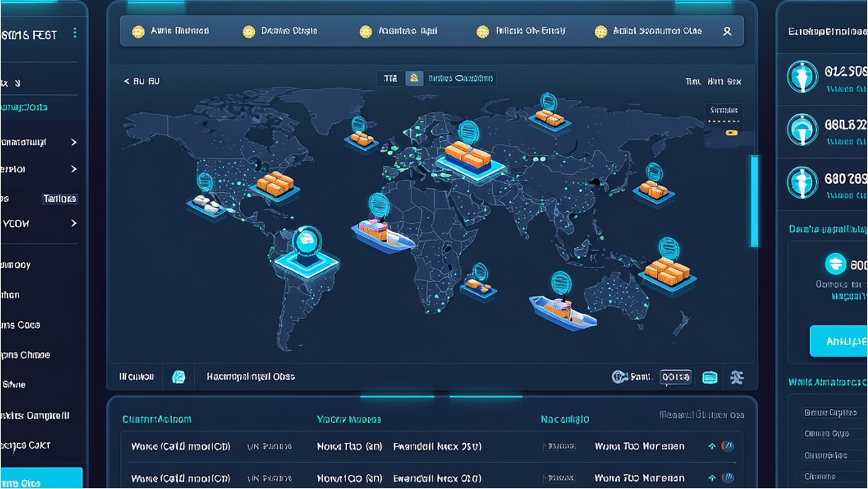
Task: Click the cyan square icon at map bottom-left
Action: (x=178, y=377)
